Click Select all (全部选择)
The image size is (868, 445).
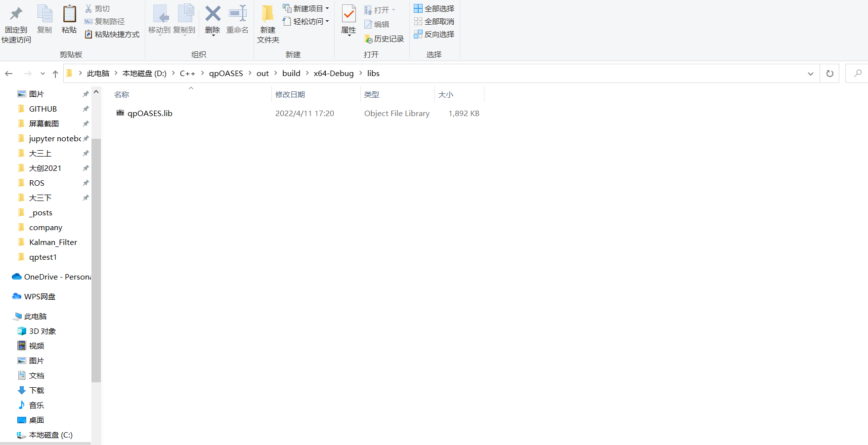(434, 8)
